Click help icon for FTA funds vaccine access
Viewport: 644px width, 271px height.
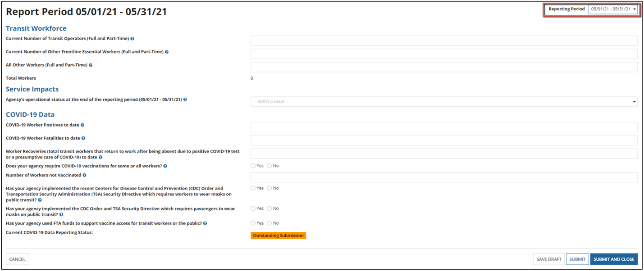coord(205,223)
